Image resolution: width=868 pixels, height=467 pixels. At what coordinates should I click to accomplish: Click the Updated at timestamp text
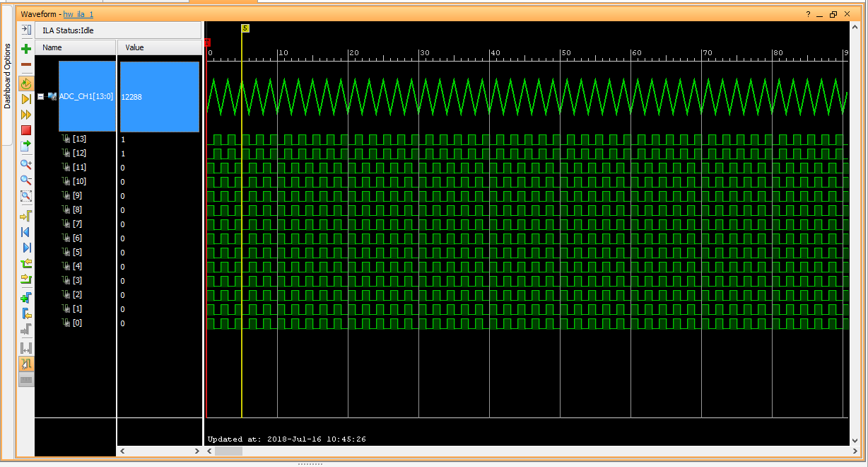tap(286, 439)
